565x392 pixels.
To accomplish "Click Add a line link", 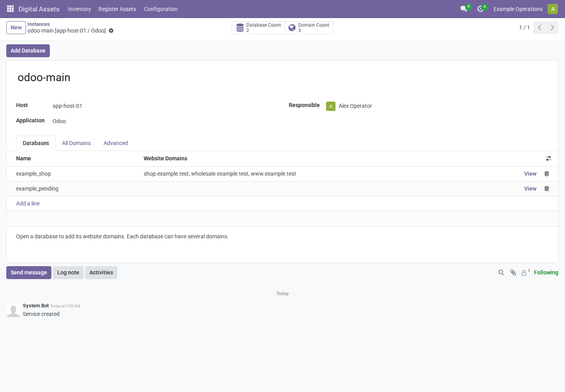I will tap(28, 203).
